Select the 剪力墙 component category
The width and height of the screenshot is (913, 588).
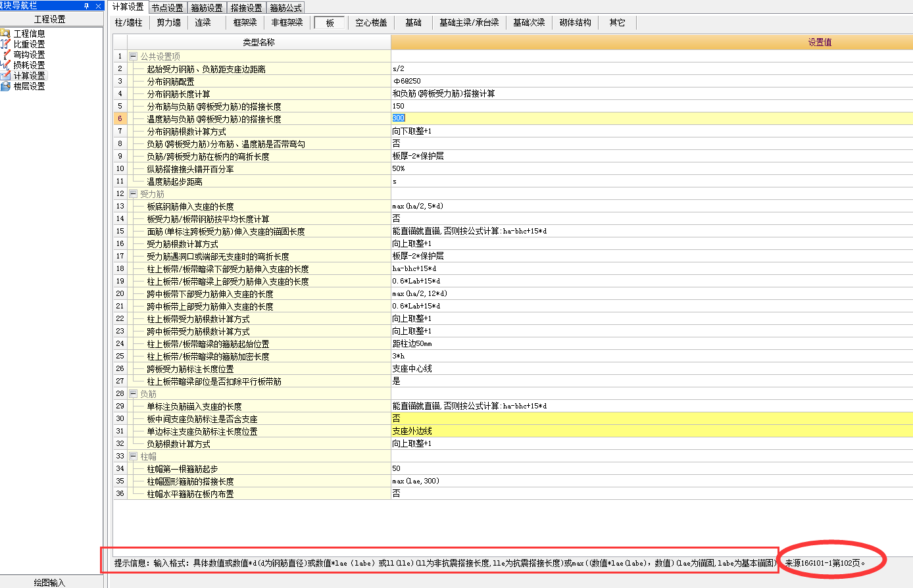[168, 22]
